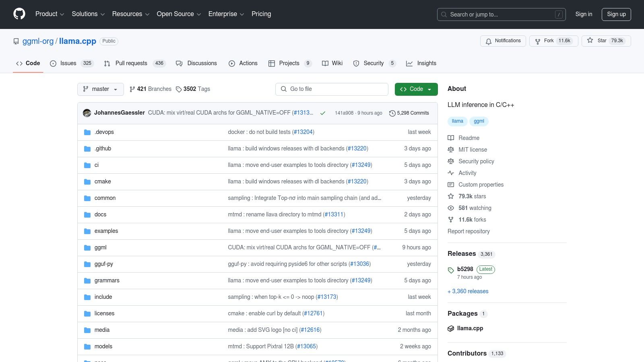Viewport: 644px width, 362px height.
Task: Open the master branch selector dropdown
Action: pos(101,89)
